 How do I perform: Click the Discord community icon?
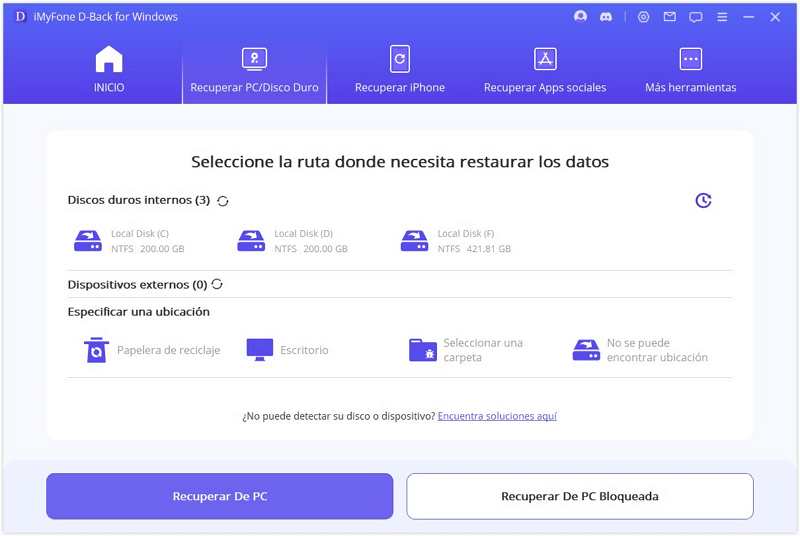607,17
